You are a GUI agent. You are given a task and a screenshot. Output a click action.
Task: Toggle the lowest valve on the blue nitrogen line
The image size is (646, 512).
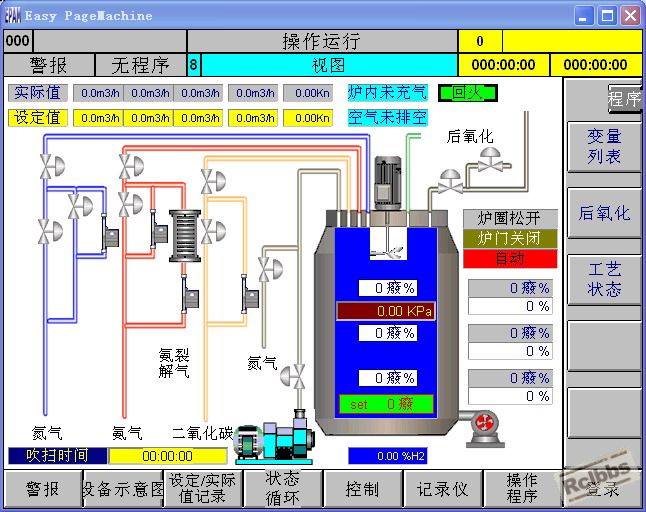(x=50, y=231)
